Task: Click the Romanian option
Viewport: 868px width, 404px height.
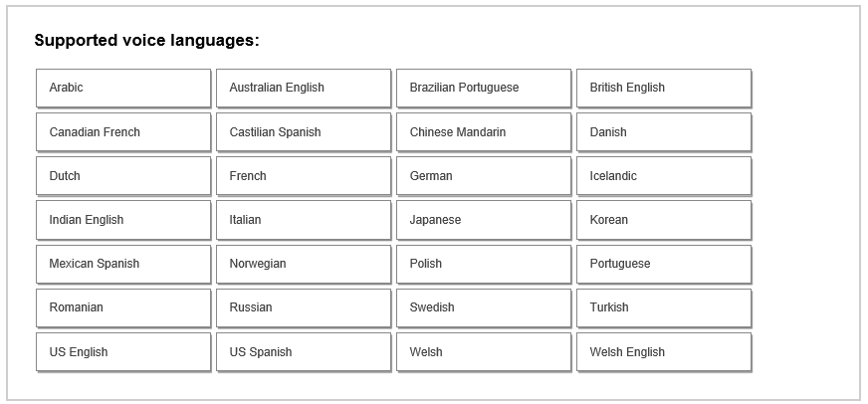Action: point(123,307)
